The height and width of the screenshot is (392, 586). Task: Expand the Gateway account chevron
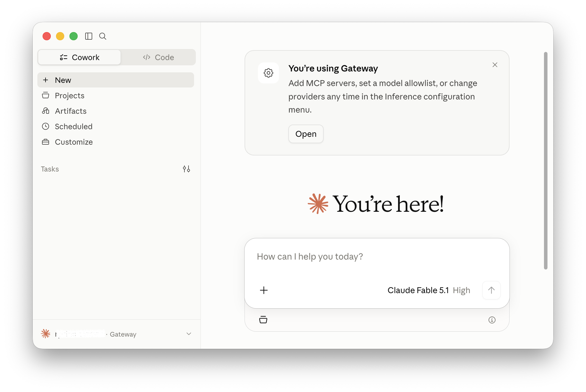(189, 334)
